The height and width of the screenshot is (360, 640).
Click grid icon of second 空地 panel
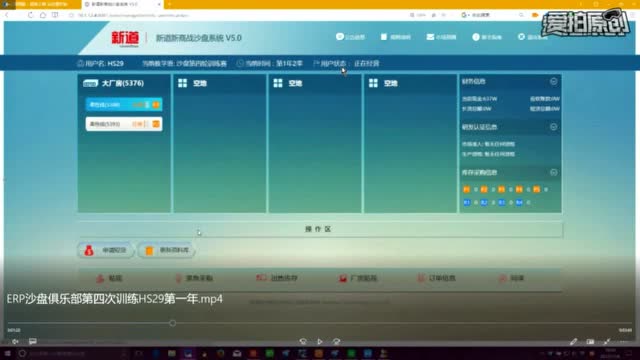[278, 83]
